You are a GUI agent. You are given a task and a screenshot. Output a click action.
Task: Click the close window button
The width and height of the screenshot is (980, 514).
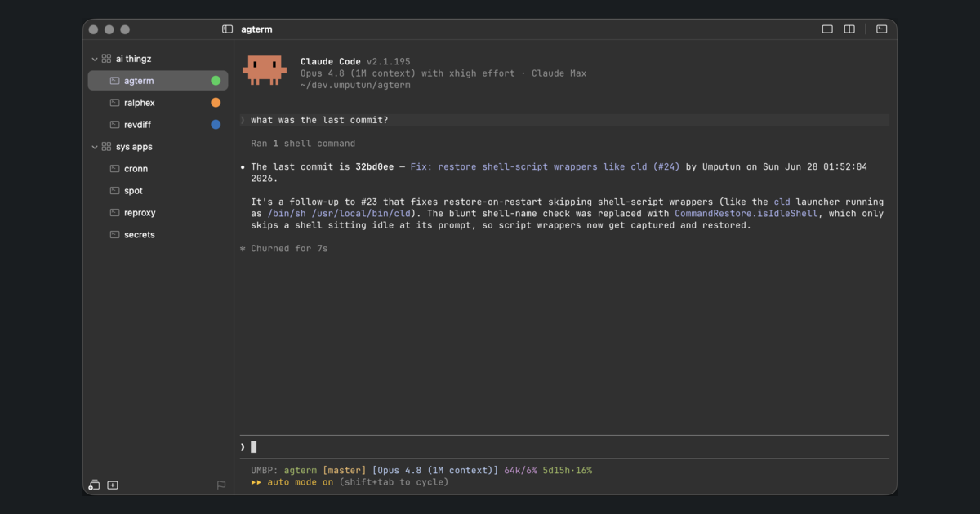[x=93, y=29]
